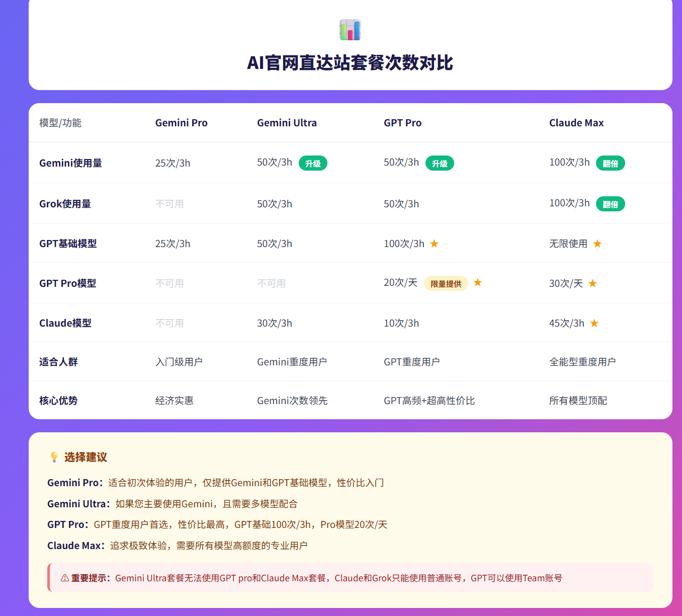
Task: Click the 10次/3h Claude模型 cell
Action: 401,323
